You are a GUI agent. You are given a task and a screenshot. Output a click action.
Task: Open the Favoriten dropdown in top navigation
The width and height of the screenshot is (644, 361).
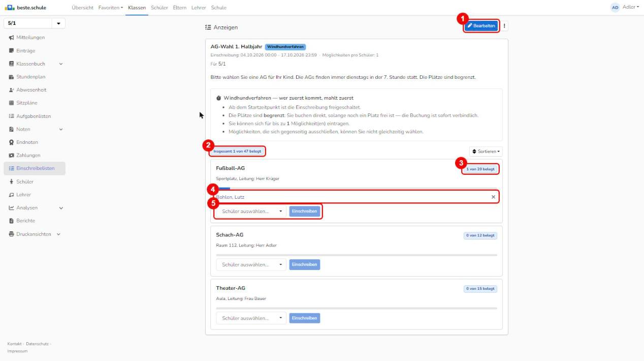pos(111,8)
